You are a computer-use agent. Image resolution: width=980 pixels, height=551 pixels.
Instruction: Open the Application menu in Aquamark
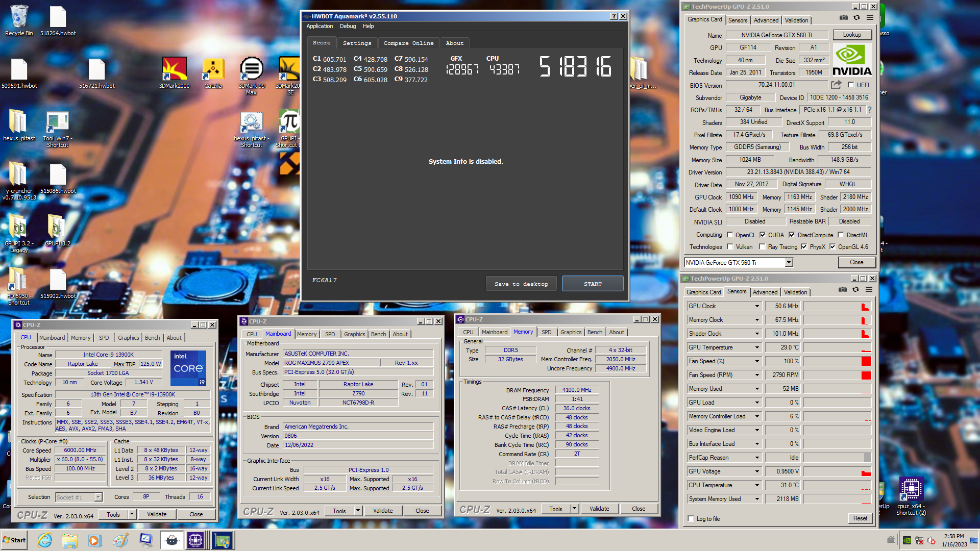(x=320, y=26)
